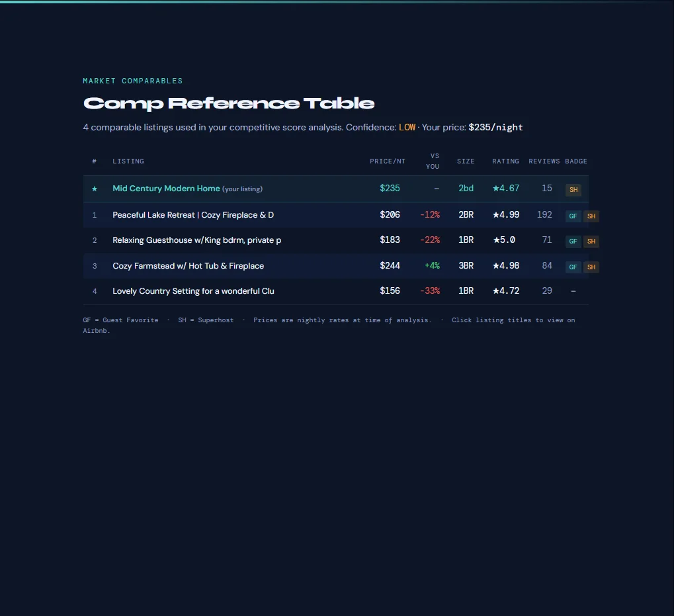Screen dimensions: 674x616
Task: Click the MARKET COMPARABLES section label
Action: pos(132,81)
